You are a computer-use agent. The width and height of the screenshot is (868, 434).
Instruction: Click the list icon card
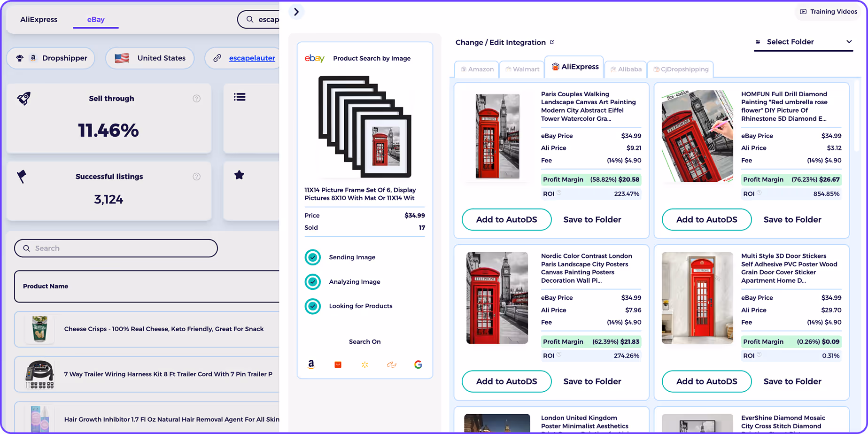240,97
